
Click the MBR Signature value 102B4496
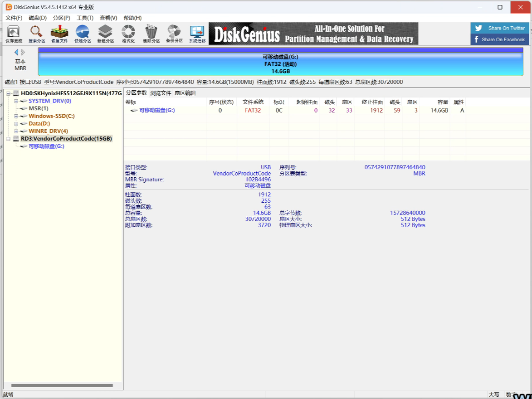tap(258, 180)
